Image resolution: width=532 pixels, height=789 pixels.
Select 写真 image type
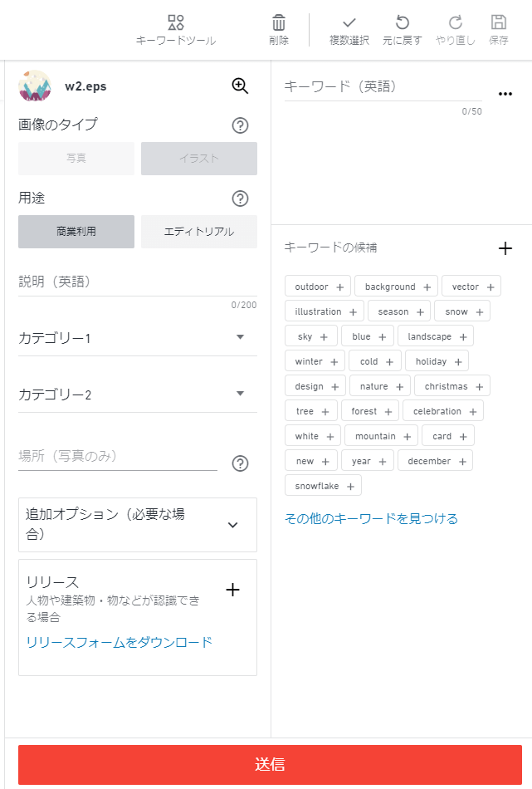(x=76, y=159)
